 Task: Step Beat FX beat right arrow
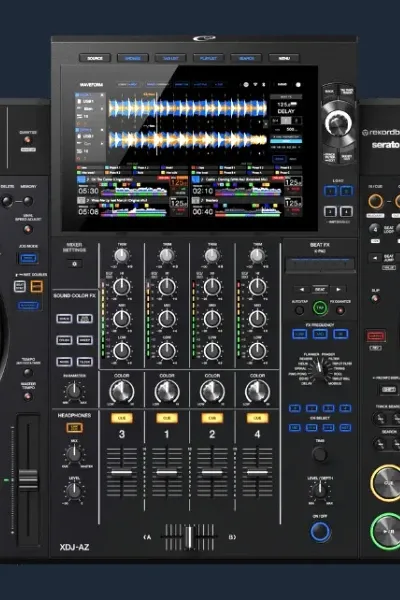click(x=338, y=290)
